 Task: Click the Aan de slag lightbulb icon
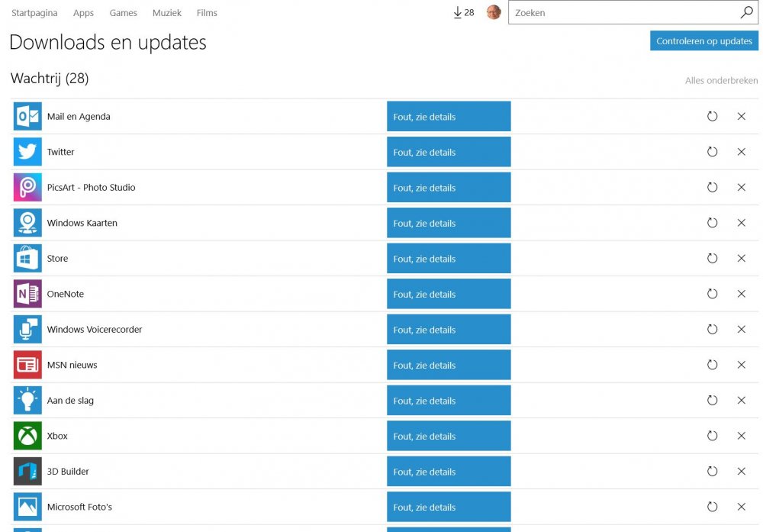(x=27, y=401)
